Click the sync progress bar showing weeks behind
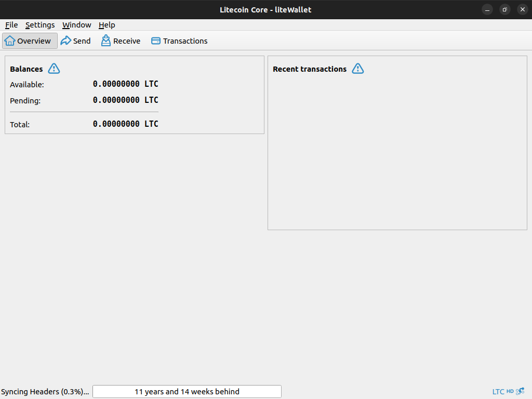The width and height of the screenshot is (532, 399). 187,392
